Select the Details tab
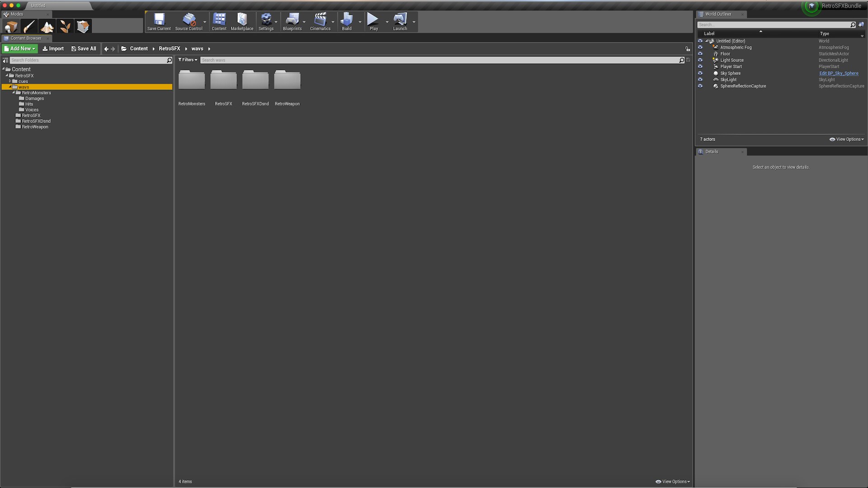 (711, 152)
